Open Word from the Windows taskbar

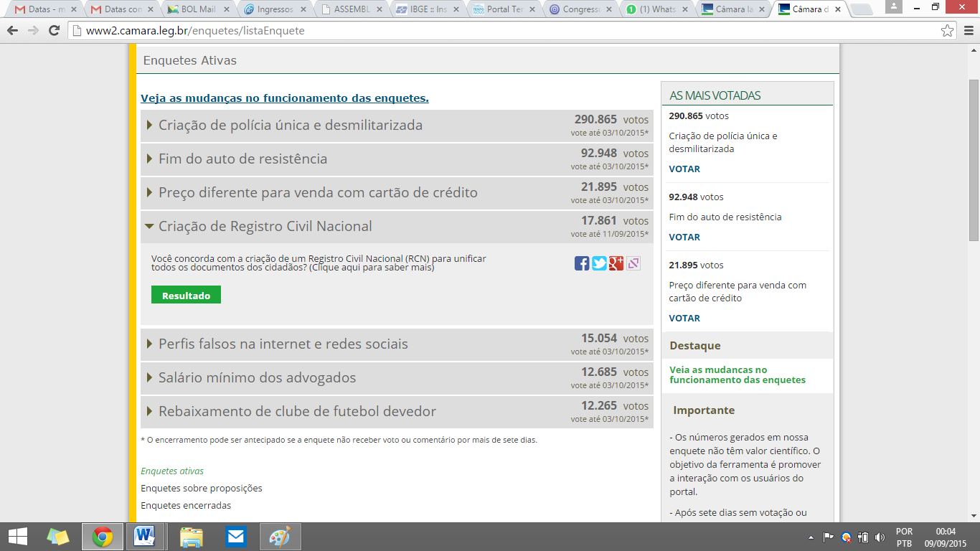[x=145, y=537]
